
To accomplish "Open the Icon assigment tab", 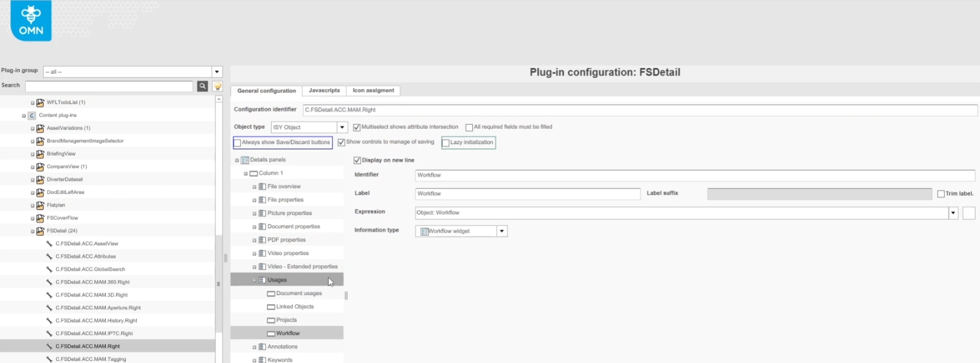I will click(x=373, y=90).
